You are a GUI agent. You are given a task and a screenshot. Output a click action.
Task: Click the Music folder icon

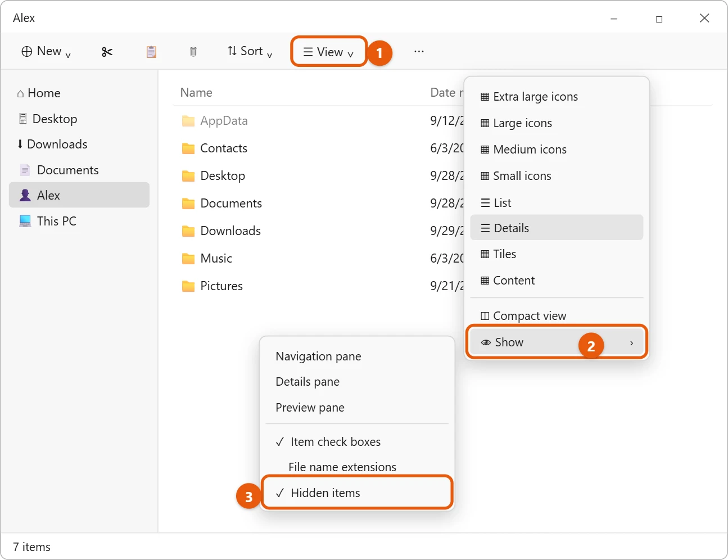point(188,259)
